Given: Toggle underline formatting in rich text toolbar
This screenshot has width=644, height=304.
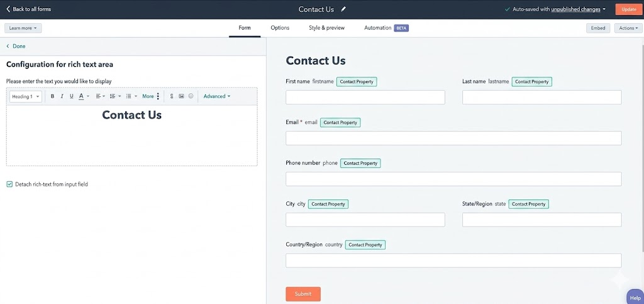Looking at the screenshot, I should (72, 96).
